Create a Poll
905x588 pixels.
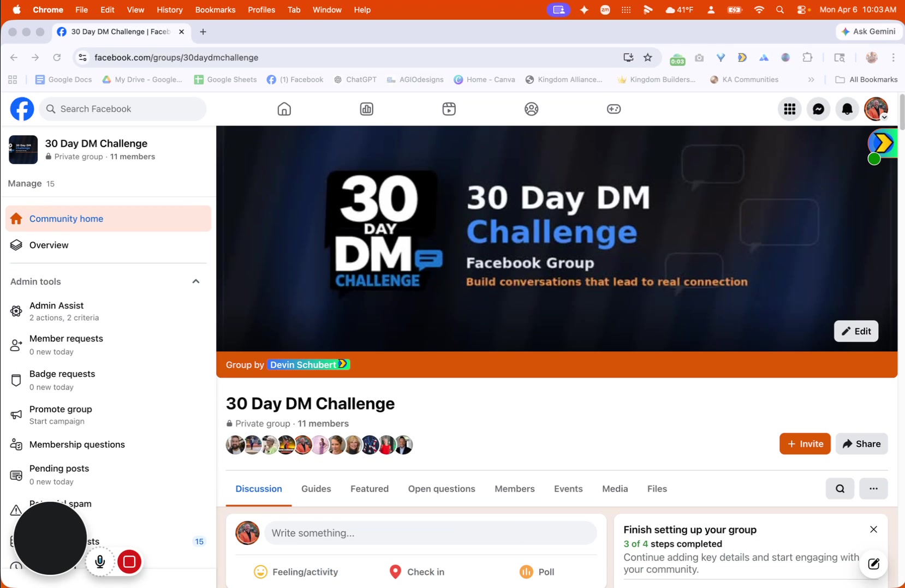pyautogui.click(x=538, y=572)
